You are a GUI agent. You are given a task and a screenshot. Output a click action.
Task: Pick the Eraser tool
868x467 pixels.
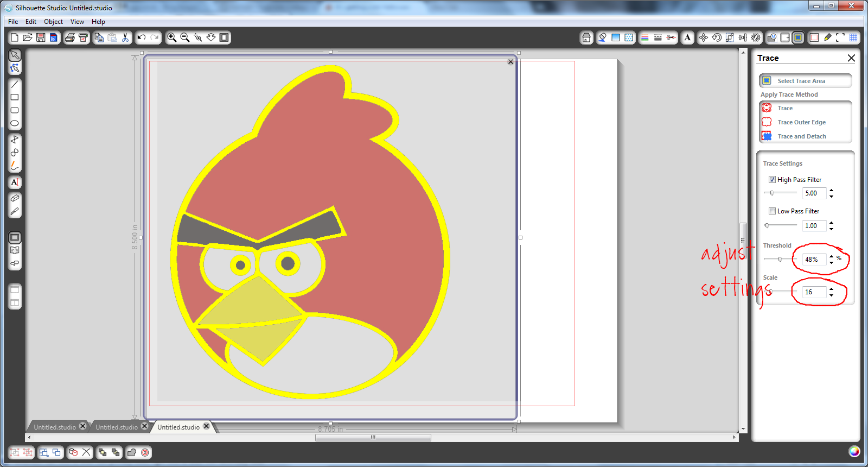click(15, 198)
